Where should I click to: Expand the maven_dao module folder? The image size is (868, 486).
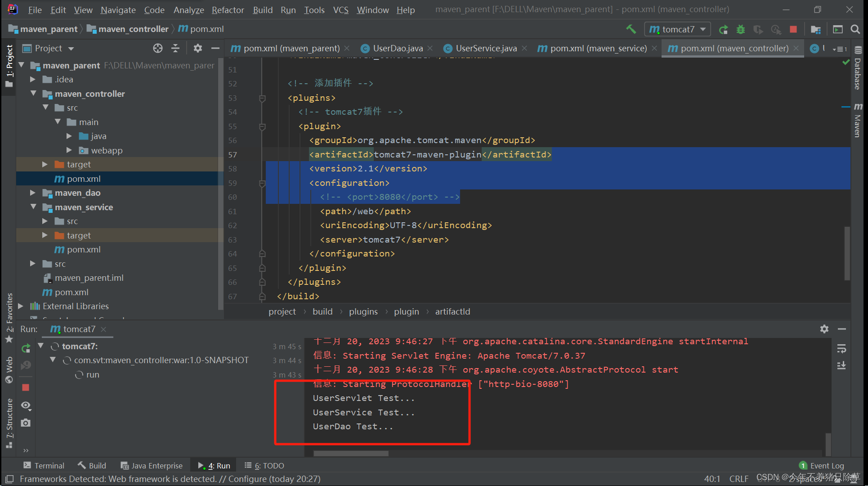click(x=32, y=193)
